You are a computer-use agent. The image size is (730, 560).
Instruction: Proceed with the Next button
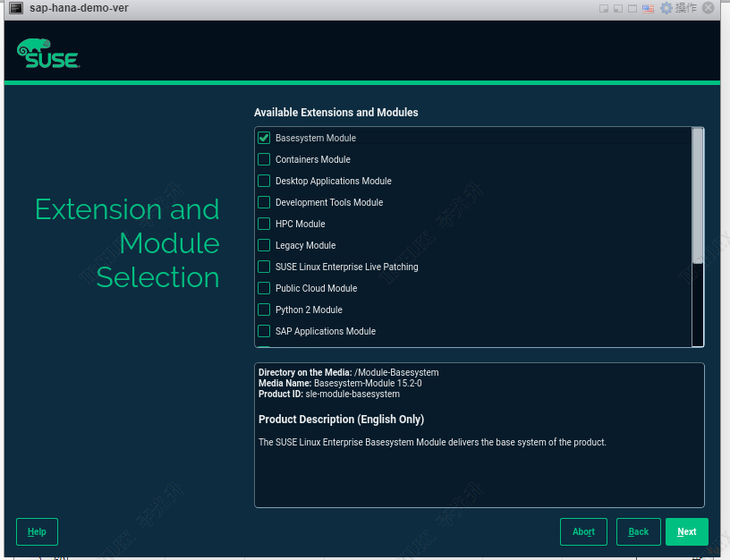(x=687, y=531)
